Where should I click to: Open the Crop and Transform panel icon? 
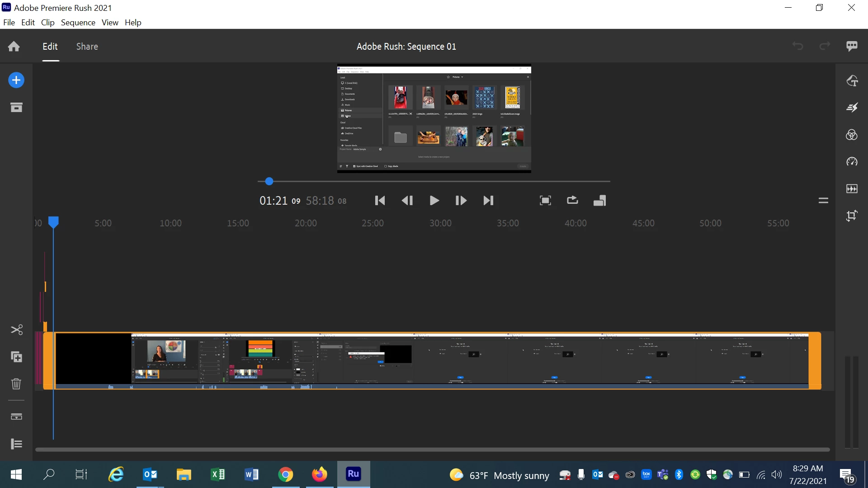coord(852,216)
